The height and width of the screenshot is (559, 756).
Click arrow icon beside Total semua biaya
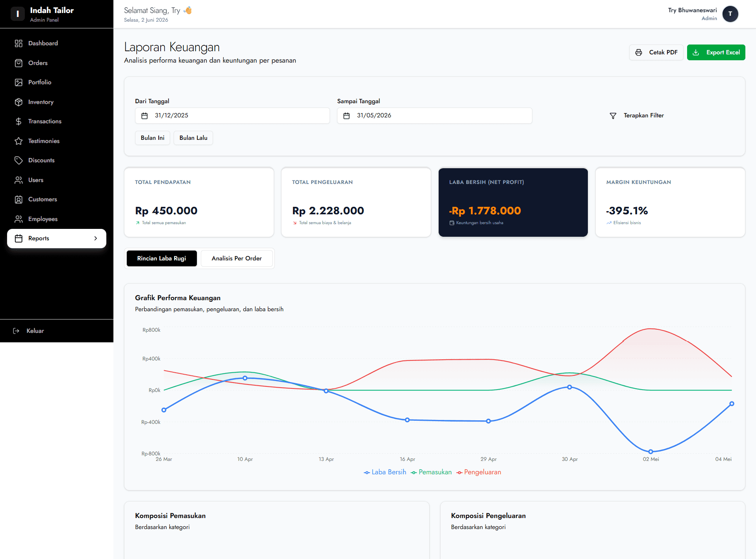pyautogui.click(x=295, y=223)
